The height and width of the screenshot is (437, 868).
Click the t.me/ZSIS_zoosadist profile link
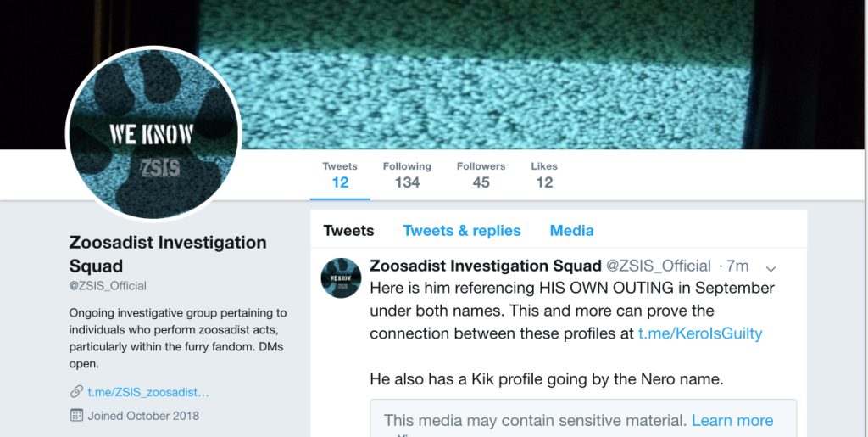(148, 392)
